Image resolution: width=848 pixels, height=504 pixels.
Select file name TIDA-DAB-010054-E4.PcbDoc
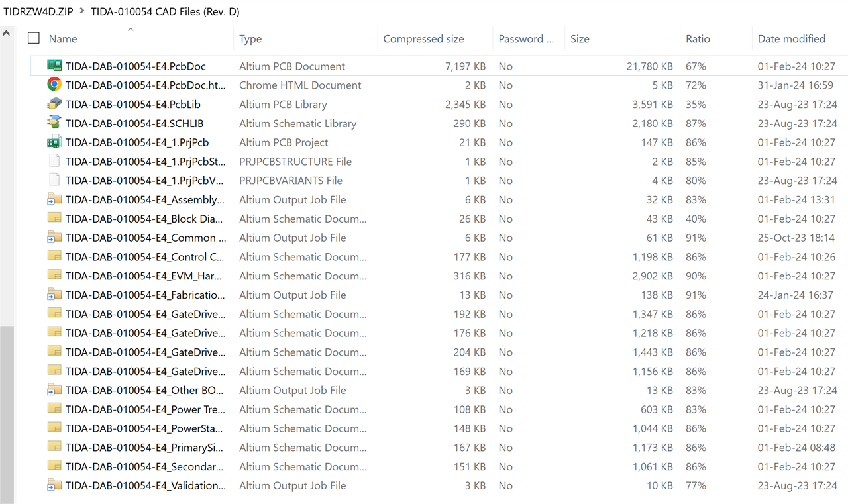coord(135,66)
